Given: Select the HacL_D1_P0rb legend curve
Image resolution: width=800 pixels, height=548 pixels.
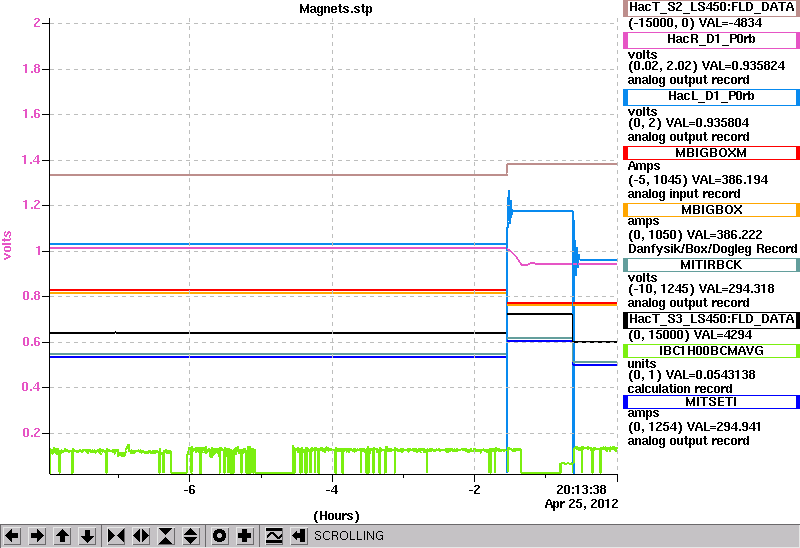Looking at the screenshot, I should 711,96.
